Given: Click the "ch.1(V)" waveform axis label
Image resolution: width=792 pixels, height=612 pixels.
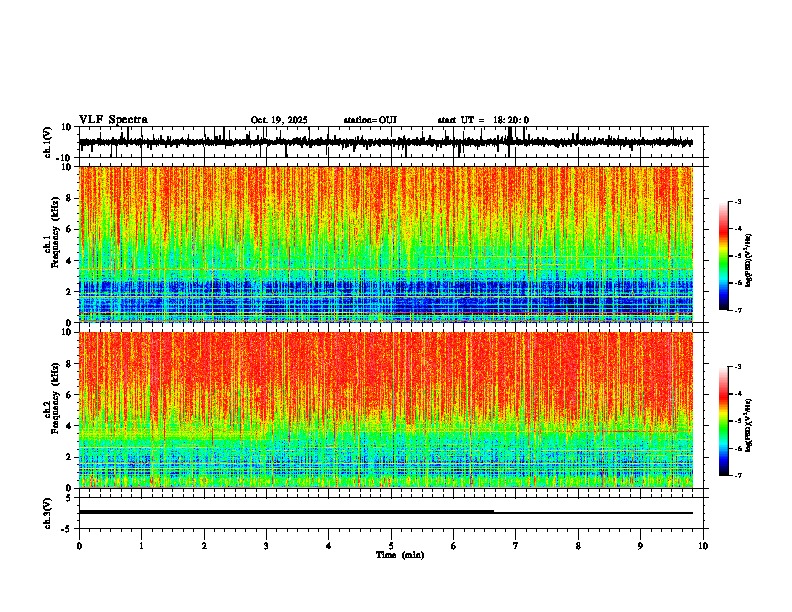Looking at the screenshot, I should pyautogui.click(x=48, y=142).
